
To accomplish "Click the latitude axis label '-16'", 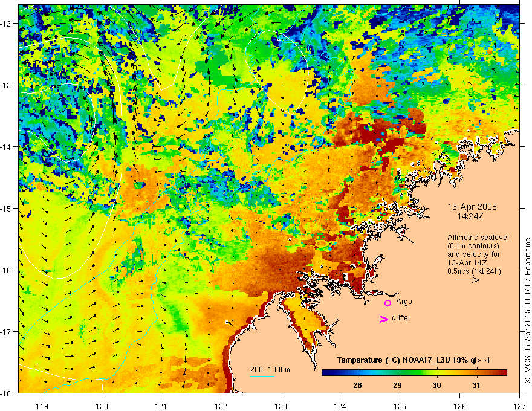I will (x=6, y=270).
